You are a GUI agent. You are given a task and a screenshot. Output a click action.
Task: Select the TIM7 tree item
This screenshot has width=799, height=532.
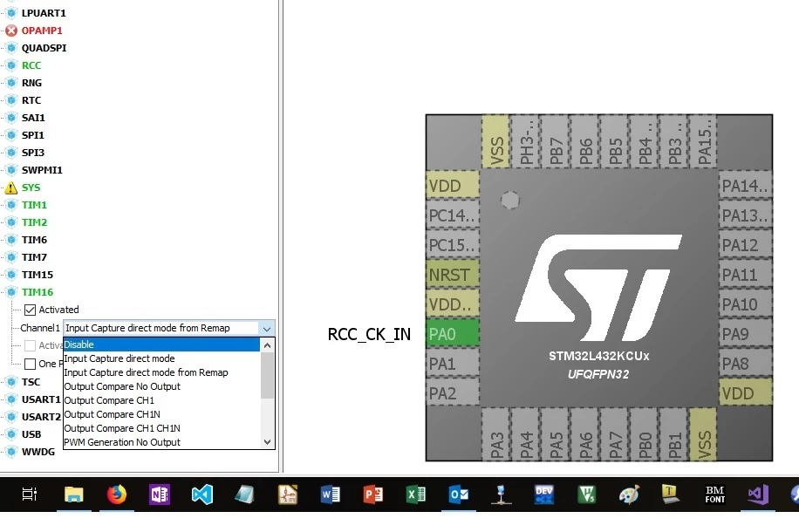(34, 257)
